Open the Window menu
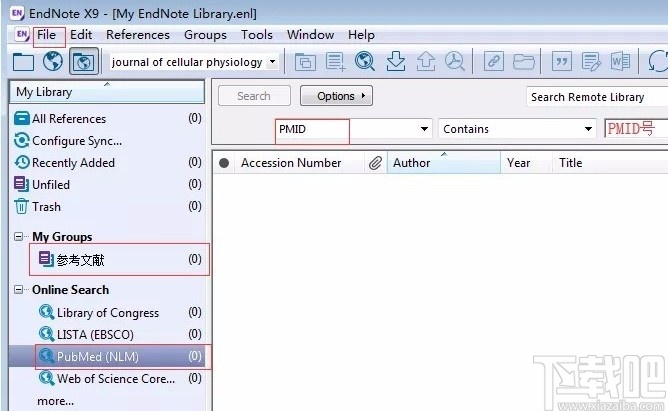This screenshot has height=411, width=668. pos(310,34)
